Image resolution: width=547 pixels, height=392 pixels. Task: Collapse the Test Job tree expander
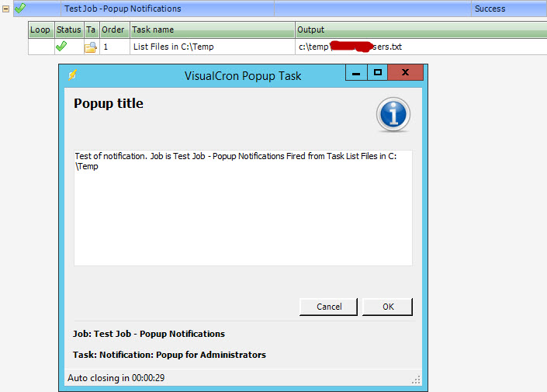point(6,9)
